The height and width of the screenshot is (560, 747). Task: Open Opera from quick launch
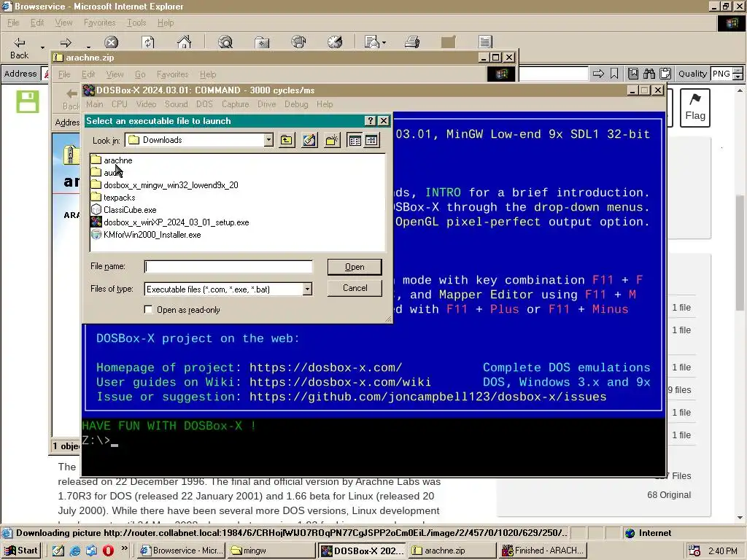point(108,551)
